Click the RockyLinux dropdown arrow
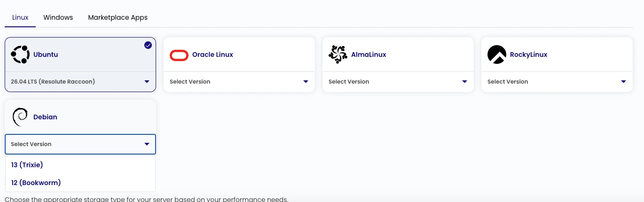 [x=624, y=82]
